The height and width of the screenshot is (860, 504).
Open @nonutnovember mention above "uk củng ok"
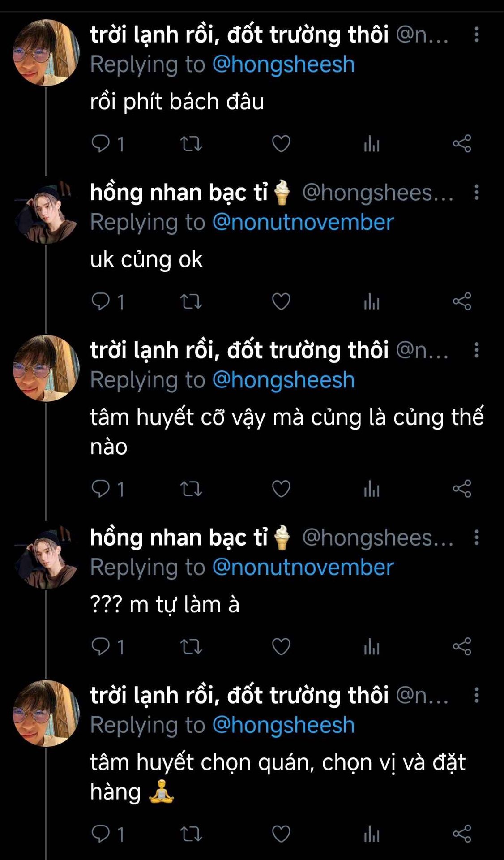click(303, 222)
